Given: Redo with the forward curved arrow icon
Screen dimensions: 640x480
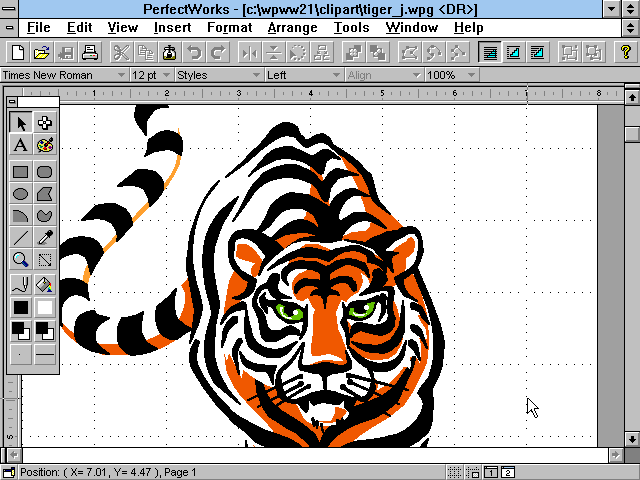Looking at the screenshot, I should coord(218,53).
